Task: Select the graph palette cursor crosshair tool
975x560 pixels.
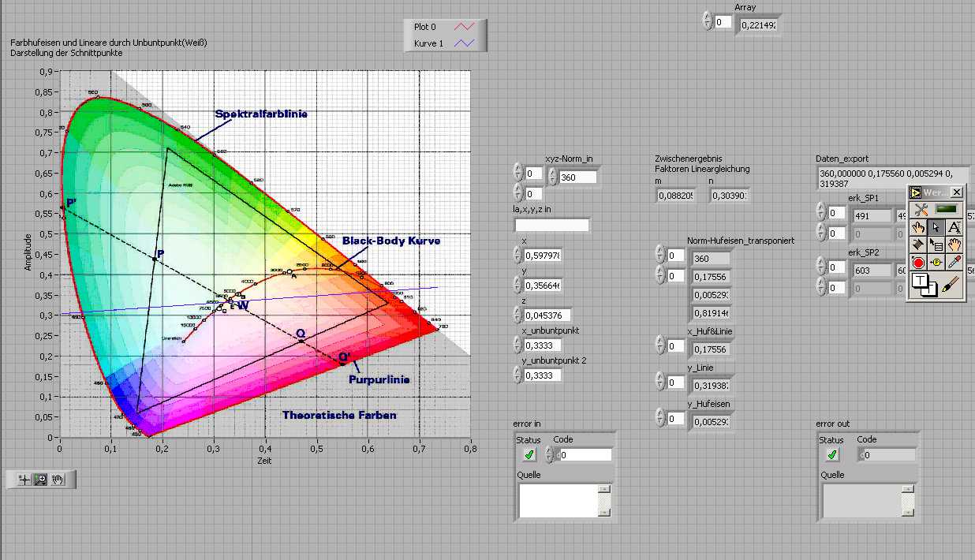Action: [24, 479]
